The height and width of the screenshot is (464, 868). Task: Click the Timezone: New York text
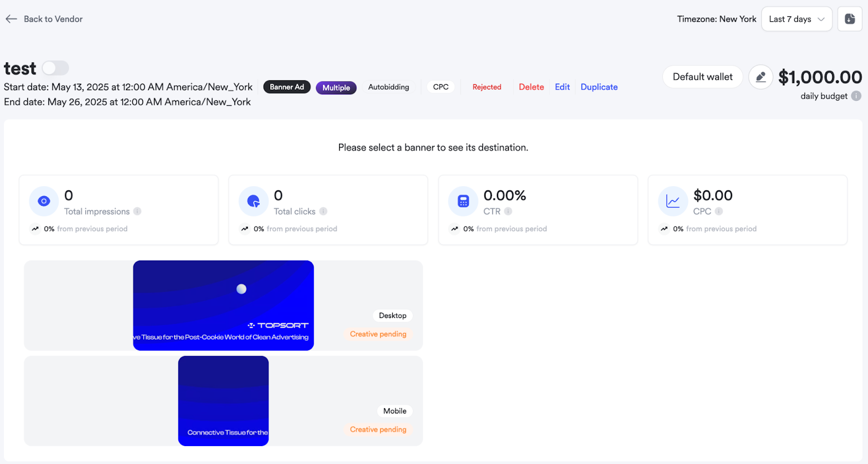point(717,19)
